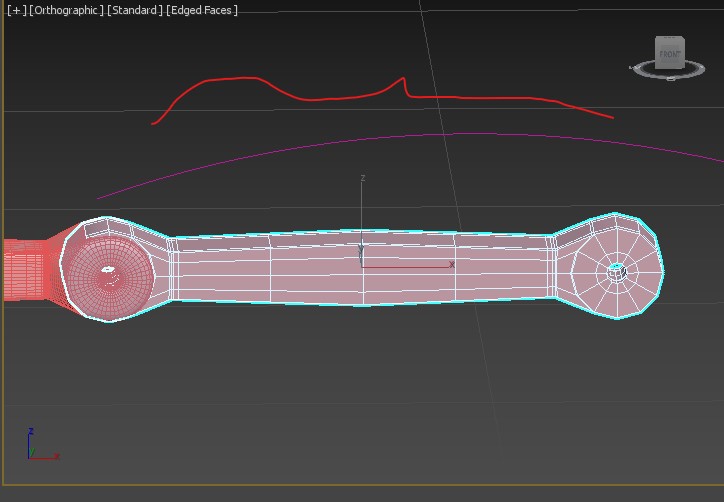This screenshot has height=502, width=724.
Task: Open the Edged Faces display menu
Action: coord(203,10)
